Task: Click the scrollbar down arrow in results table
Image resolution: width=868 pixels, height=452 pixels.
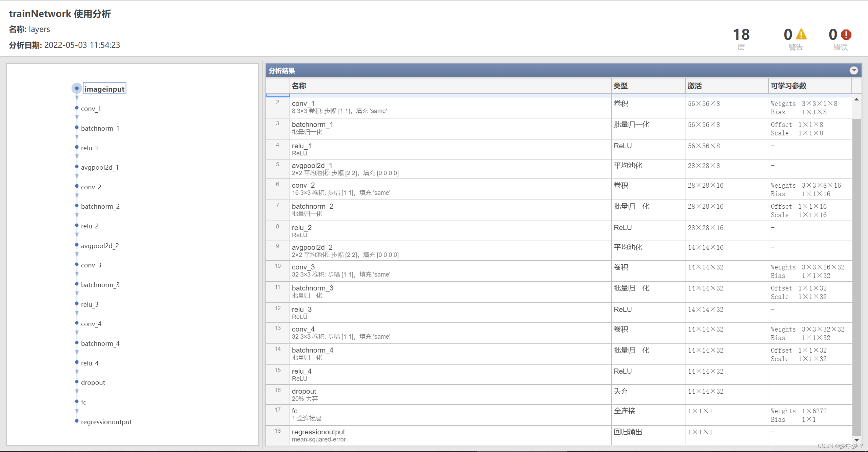Action: [x=856, y=440]
